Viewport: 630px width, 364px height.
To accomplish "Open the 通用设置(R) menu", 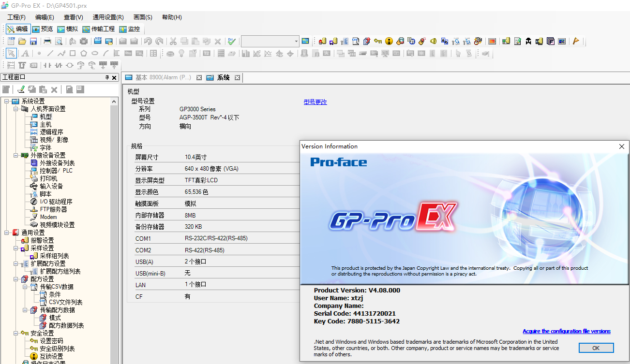I will tap(108, 17).
